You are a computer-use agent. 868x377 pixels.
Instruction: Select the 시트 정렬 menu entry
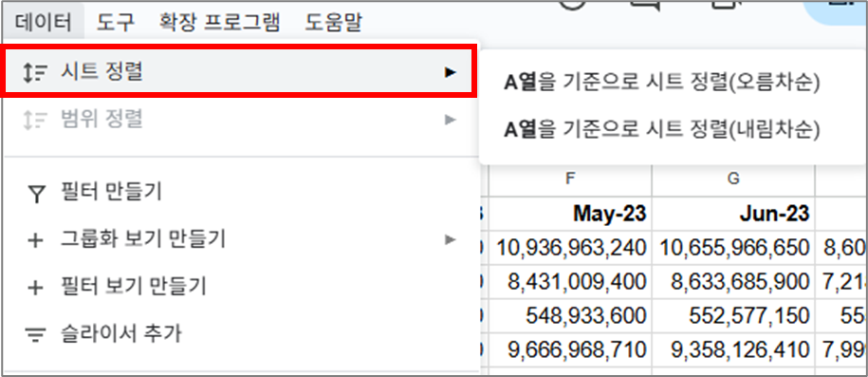click(239, 72)
